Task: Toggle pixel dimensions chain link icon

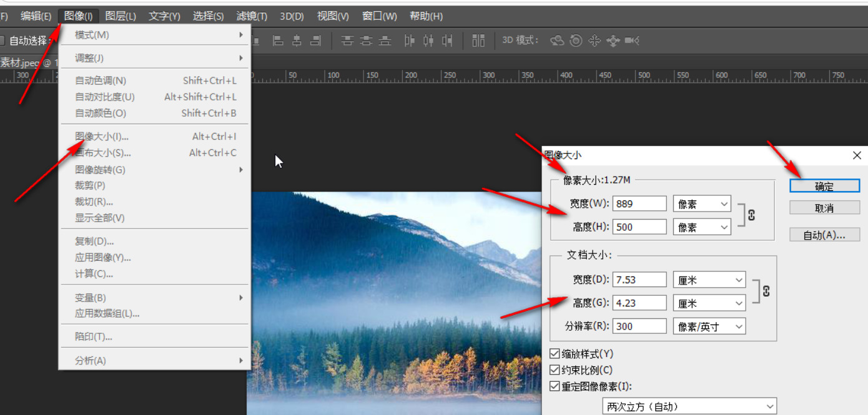Action: click(751, 215)
